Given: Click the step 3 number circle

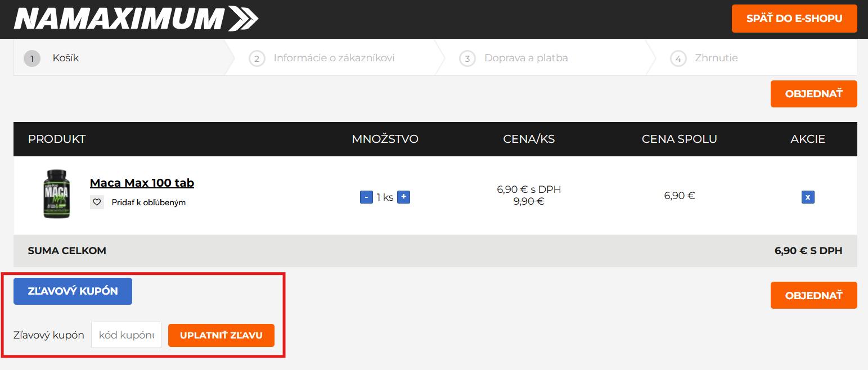Looking at the screenshot, I should (467, 58).
